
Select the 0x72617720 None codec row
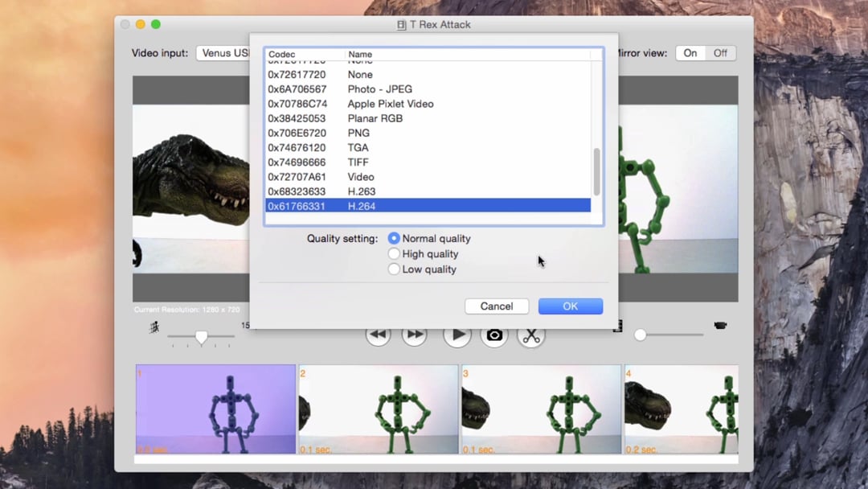[428, 74]
